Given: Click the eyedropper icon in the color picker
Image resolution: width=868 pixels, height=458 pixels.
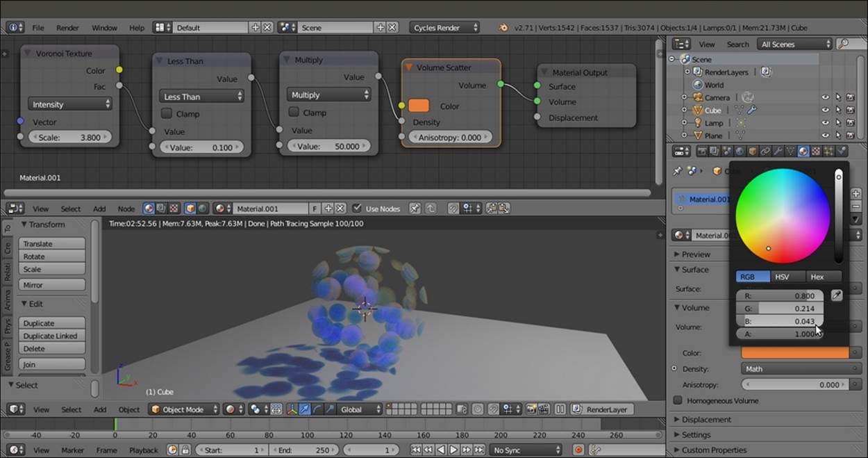Looking at the screenshot, I should pyautogui.click(x=837, y=296).
